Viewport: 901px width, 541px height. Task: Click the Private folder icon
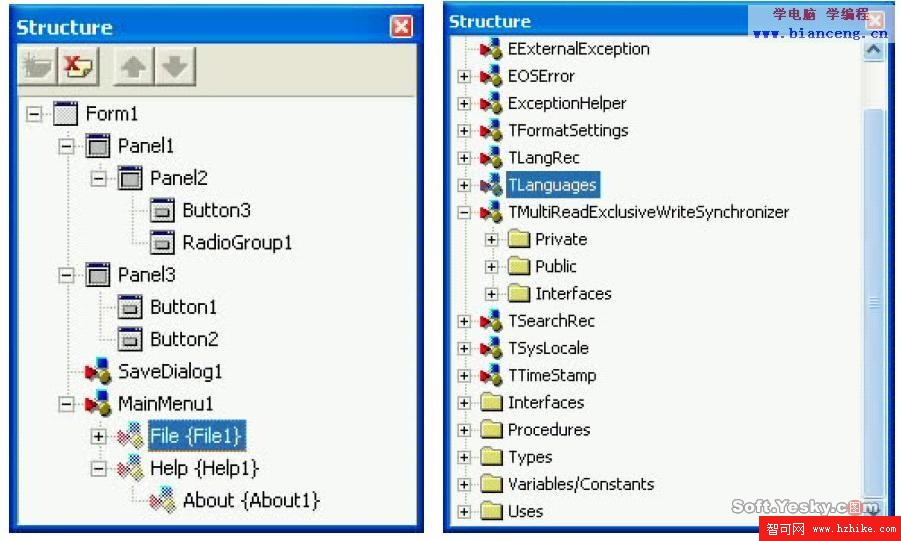(x=519, y=239)
